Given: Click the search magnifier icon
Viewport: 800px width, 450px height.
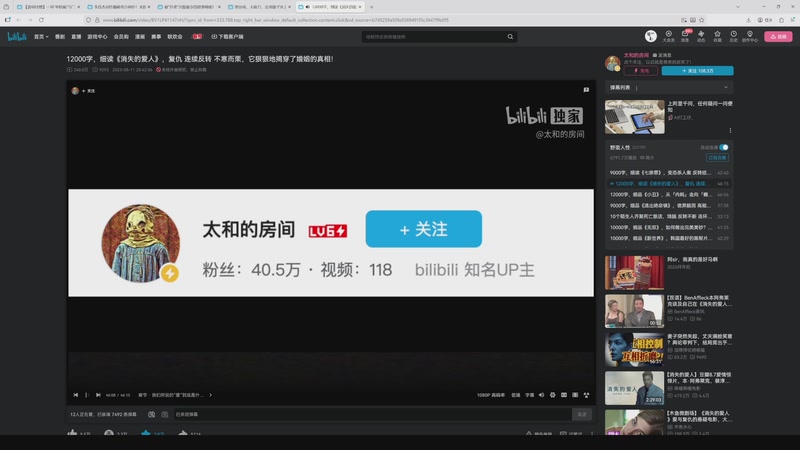Looking at the screenshot, I should point(510,37).
